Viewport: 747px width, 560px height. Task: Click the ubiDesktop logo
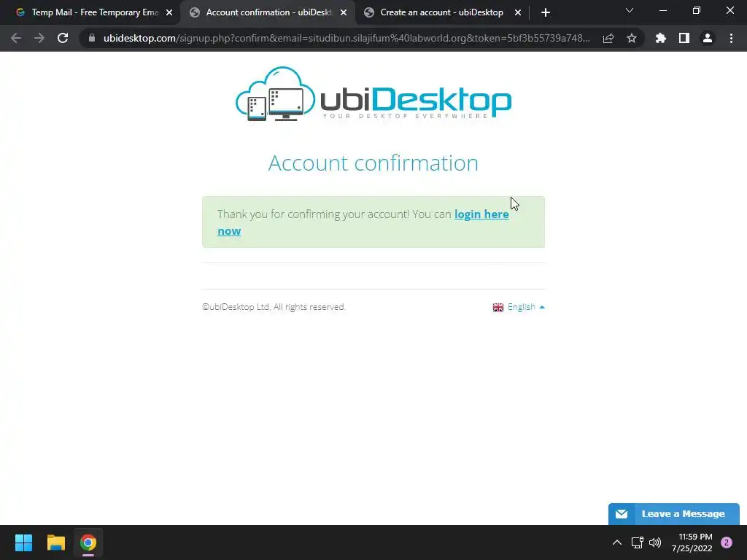click(x=373, y=94)
